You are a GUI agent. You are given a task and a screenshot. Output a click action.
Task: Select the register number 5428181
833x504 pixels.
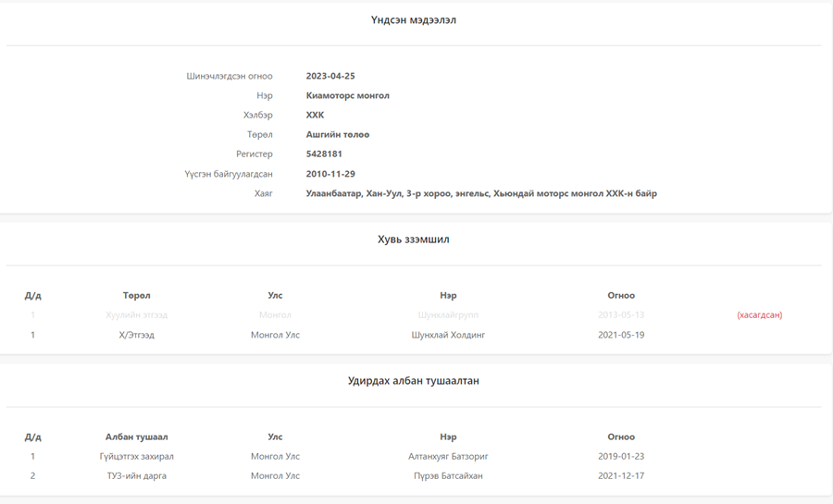pyautogui.click(x=324, y=154)
